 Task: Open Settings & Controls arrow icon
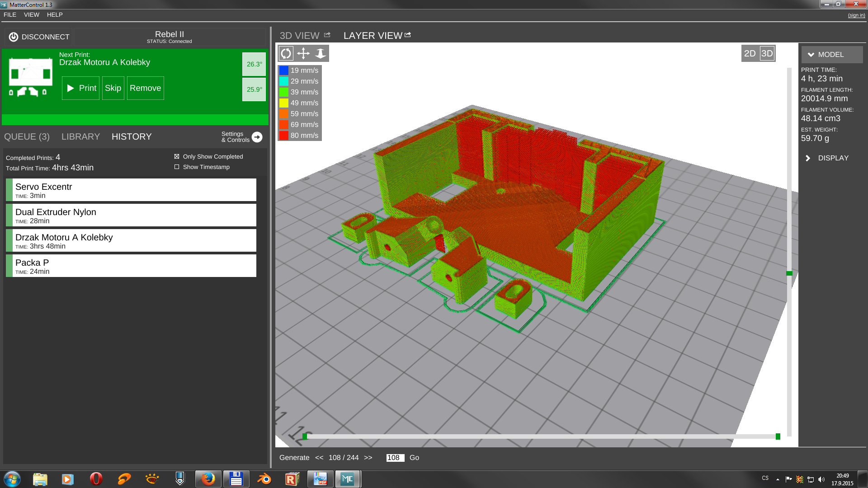pos(257,137)
